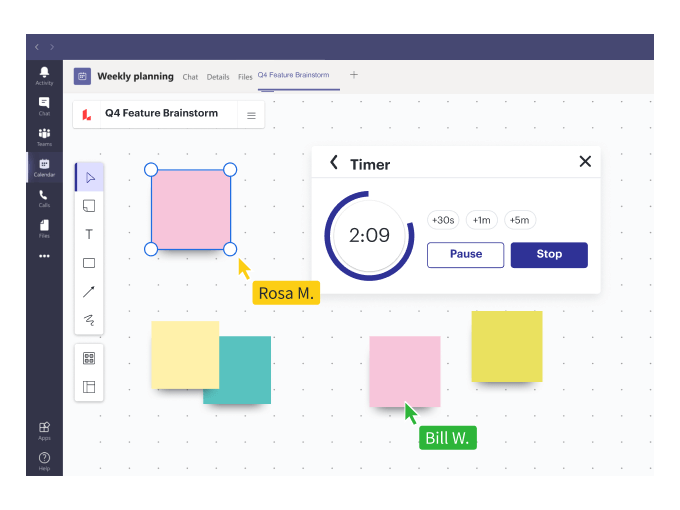Stop the timer

[x=549, y=254]
